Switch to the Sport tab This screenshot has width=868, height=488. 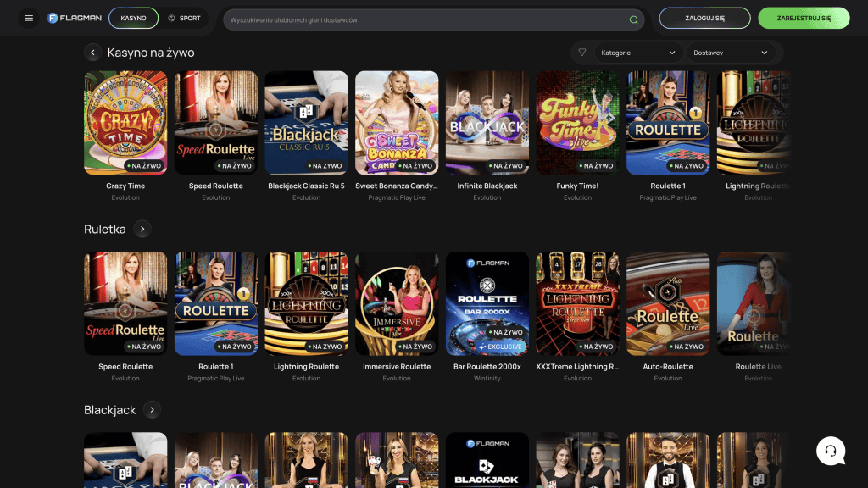[x=184, y=18]
